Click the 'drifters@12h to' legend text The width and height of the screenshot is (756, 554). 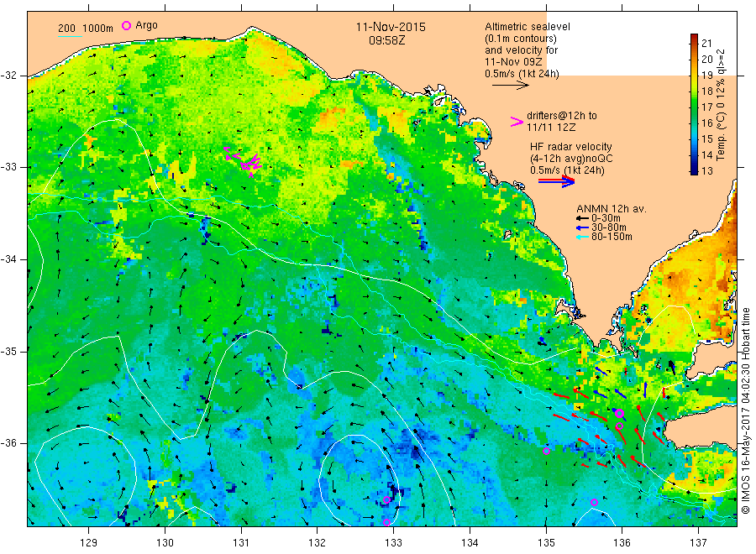click(562, 116)
